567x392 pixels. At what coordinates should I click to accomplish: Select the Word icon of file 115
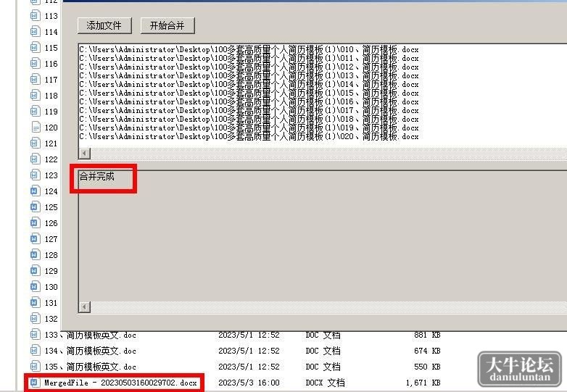tap(35, 48)
